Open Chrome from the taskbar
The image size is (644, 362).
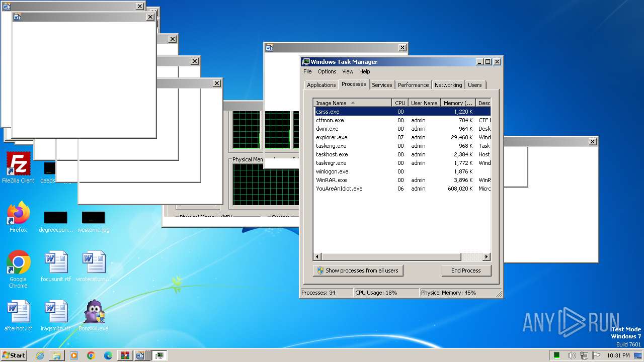click(91, 355)
